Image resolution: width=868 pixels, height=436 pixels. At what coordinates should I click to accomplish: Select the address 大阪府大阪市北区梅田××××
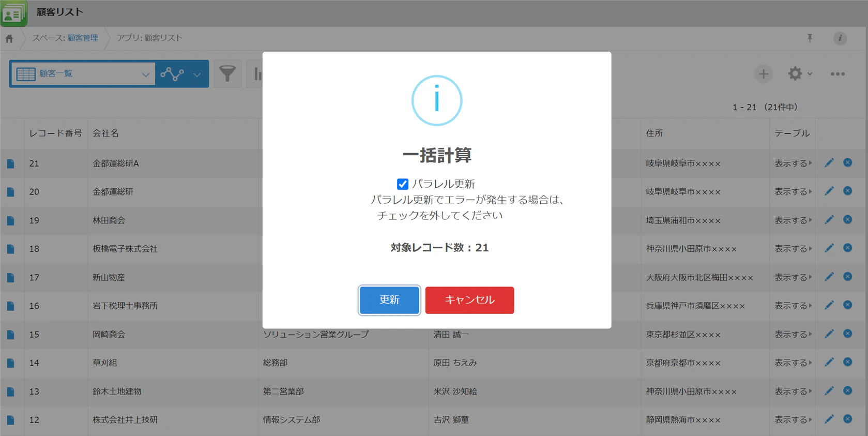[x=699, y=278]
